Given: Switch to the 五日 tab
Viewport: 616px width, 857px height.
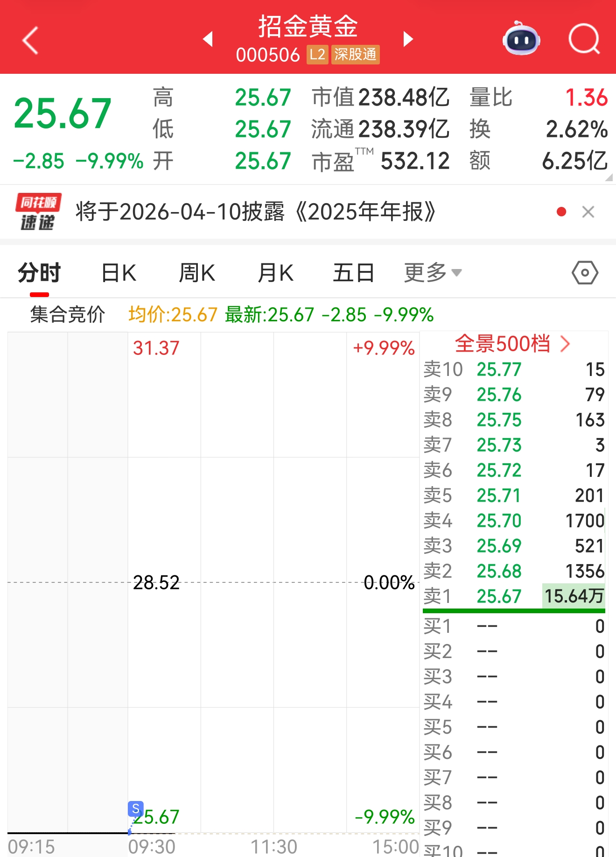Looking at the screenshot, I should tap(353, 273).
